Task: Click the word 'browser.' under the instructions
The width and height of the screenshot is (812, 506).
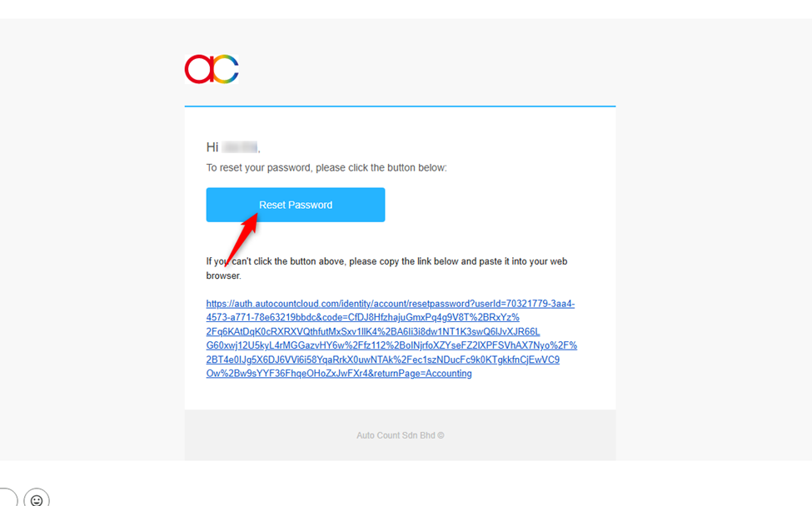Action: tap(224, 275)
